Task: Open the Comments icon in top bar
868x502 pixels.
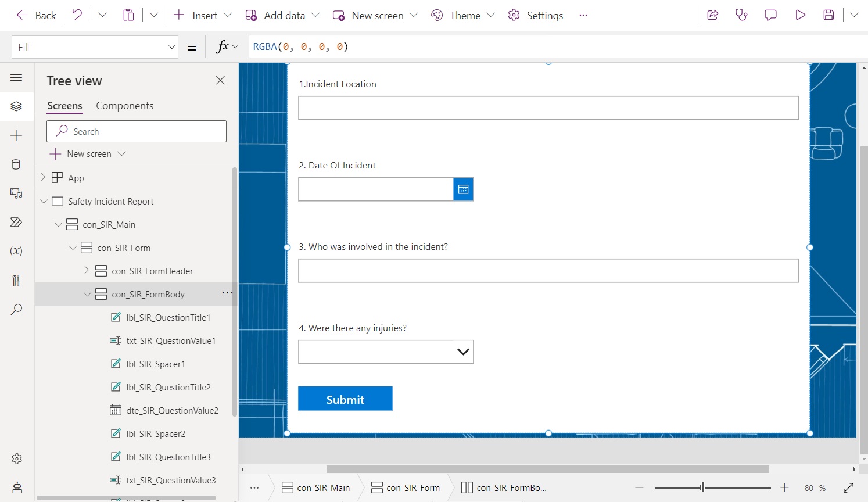Action: tap(770, 15)
